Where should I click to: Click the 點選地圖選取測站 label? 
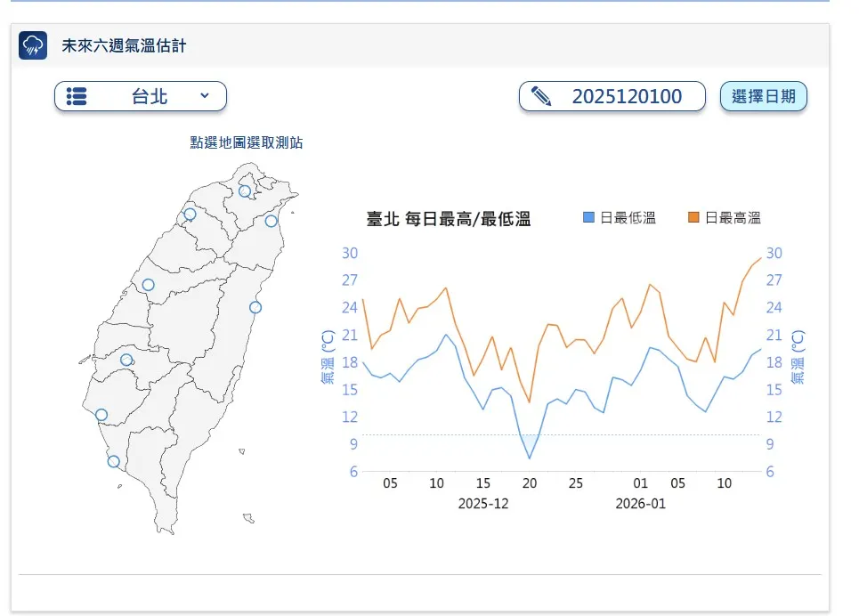click(x=247, y=142)
